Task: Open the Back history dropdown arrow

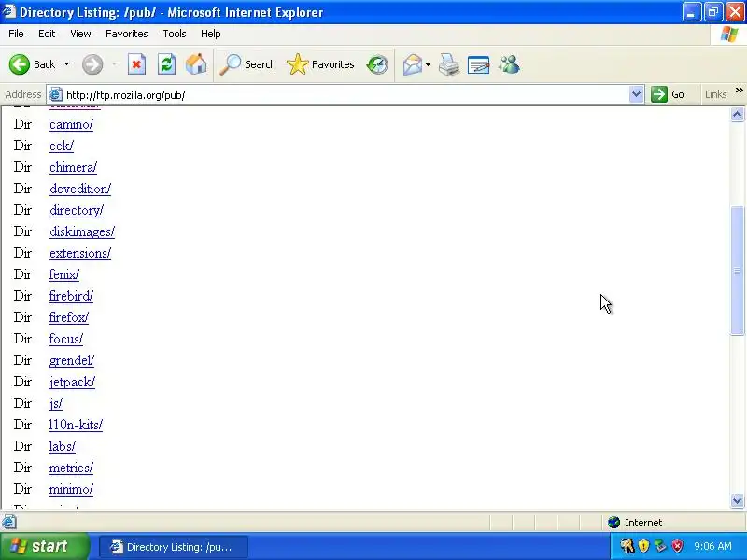Action: 66,64
